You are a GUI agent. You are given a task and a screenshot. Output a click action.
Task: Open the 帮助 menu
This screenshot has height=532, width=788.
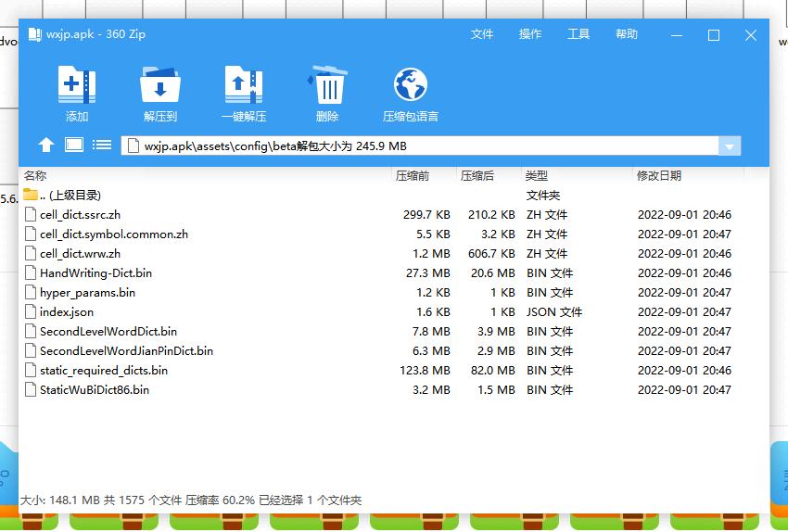[x=627, y=34]
